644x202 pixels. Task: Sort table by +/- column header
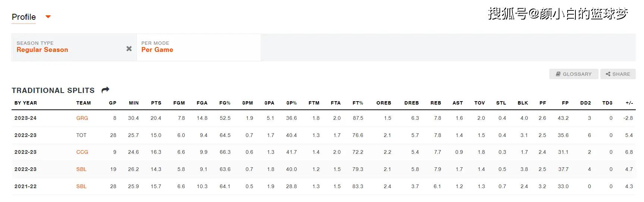pos(629,103)
